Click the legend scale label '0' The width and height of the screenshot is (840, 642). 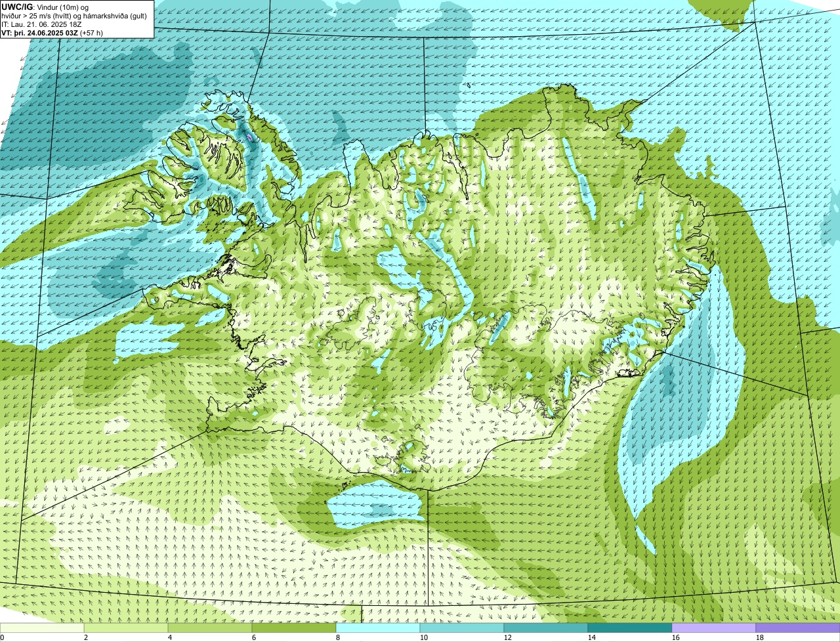(x=2, y=637)
